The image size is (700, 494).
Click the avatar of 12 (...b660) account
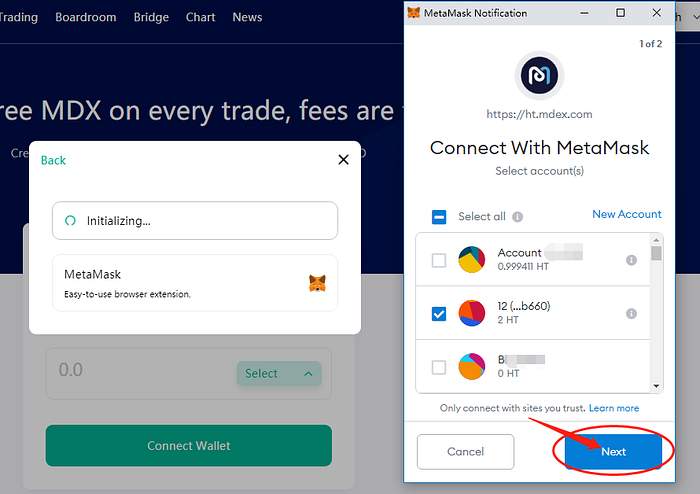472,313
